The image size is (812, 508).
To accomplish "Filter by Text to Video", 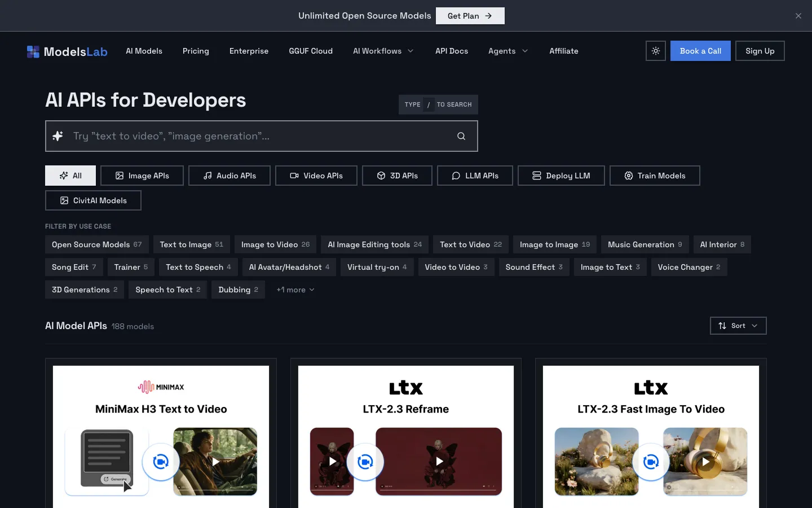I will (471, 244).
